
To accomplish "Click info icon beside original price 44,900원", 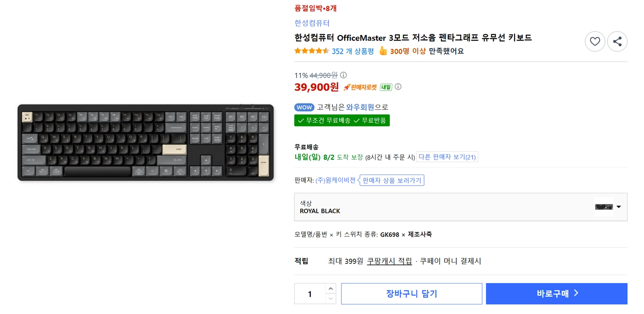I will tap(343, 75).
